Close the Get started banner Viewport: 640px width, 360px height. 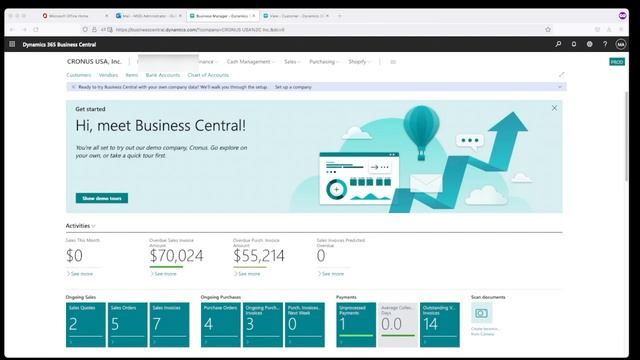pos(554,108)
